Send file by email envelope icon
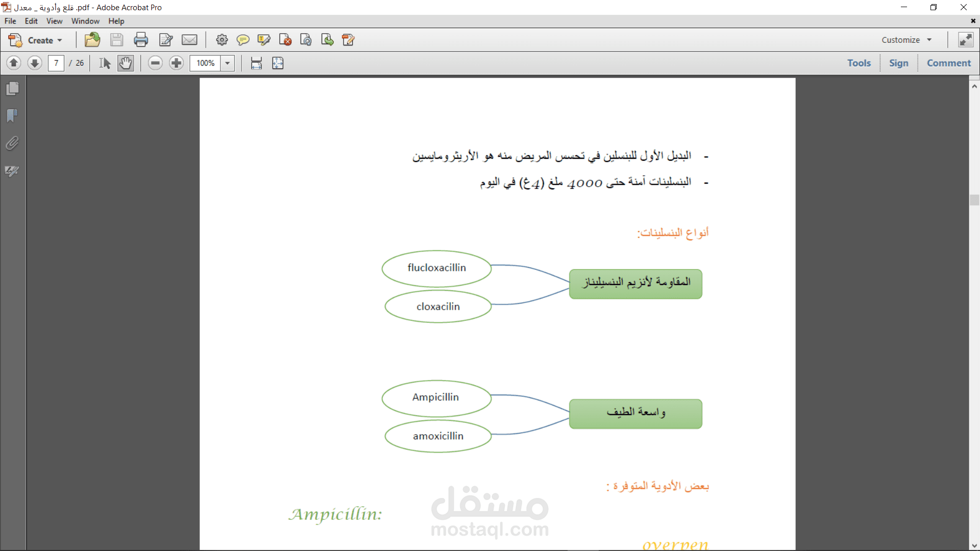Viewport: 980px width, 551px height. click(189, 40)
